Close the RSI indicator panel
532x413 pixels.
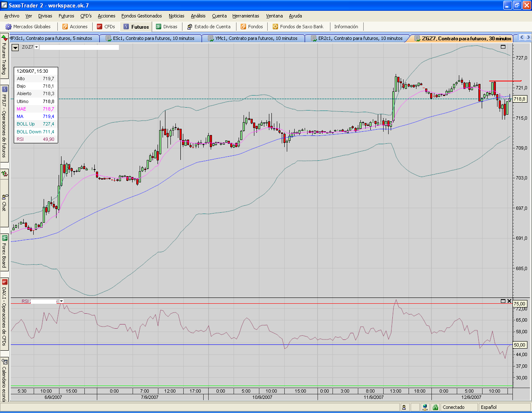pos(509,301)
